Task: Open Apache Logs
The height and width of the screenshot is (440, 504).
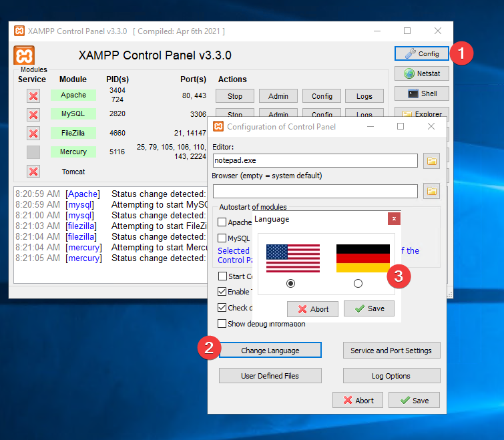Action: pyautogui.click(x=364, y=96)
